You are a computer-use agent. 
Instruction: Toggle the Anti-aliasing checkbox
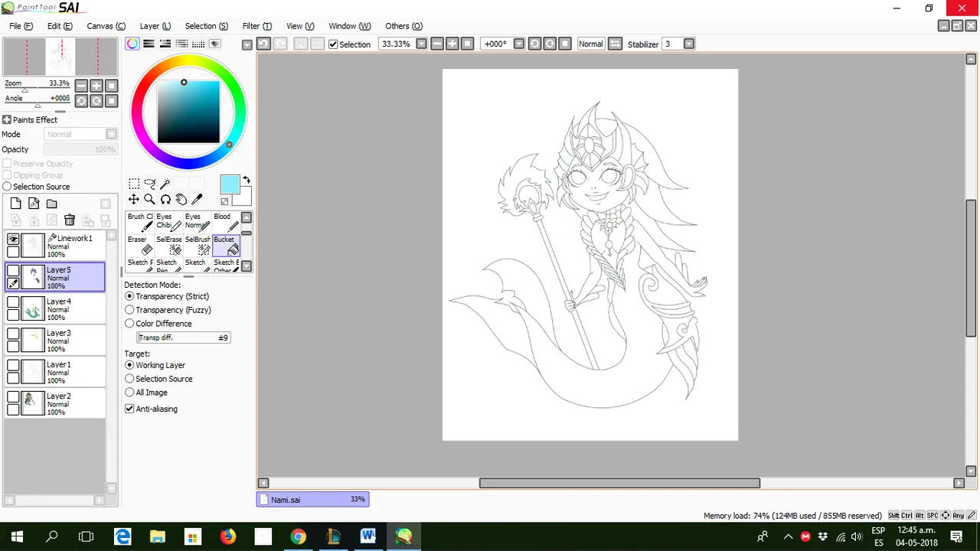(129, 409)
